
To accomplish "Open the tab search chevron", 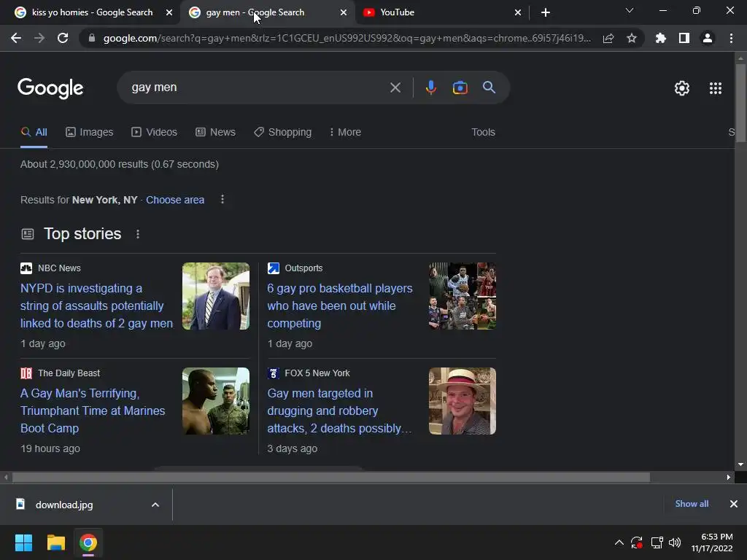I will [630, 10].
